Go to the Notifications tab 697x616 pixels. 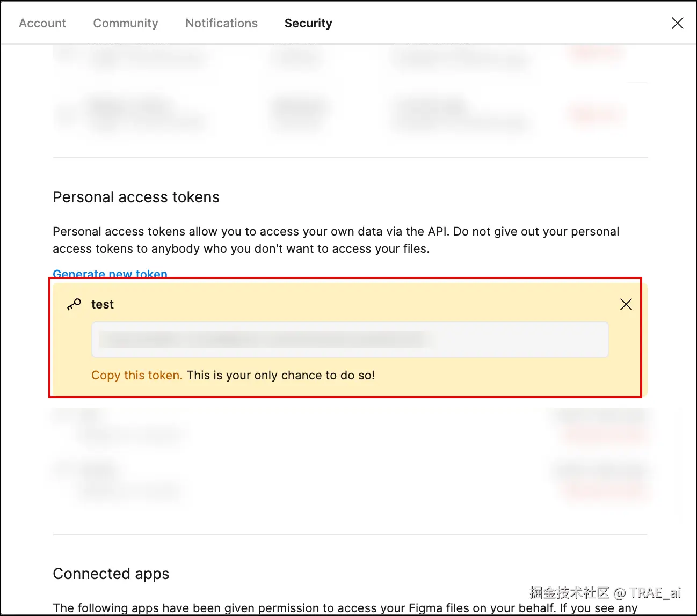click(x=222, y=23)
